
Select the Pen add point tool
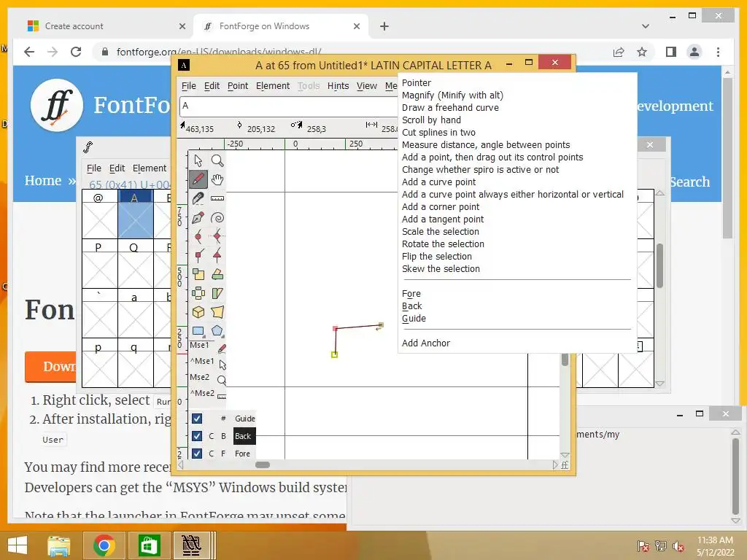coord(198,217)
